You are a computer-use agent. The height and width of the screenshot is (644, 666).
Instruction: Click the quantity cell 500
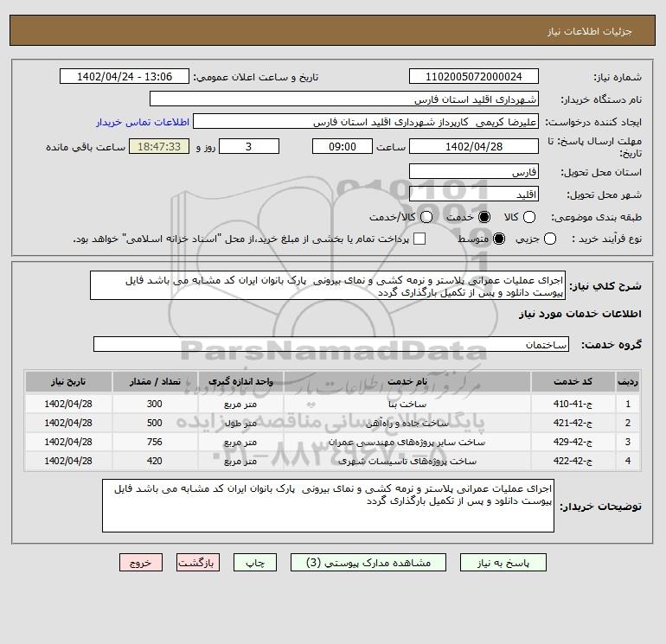155,423
